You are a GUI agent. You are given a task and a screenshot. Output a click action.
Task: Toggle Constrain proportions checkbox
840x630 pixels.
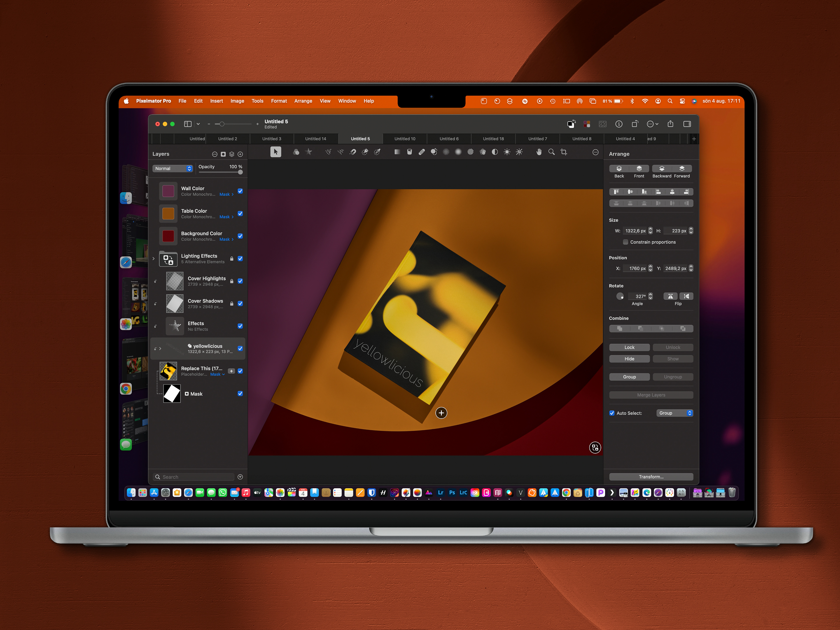625,242
